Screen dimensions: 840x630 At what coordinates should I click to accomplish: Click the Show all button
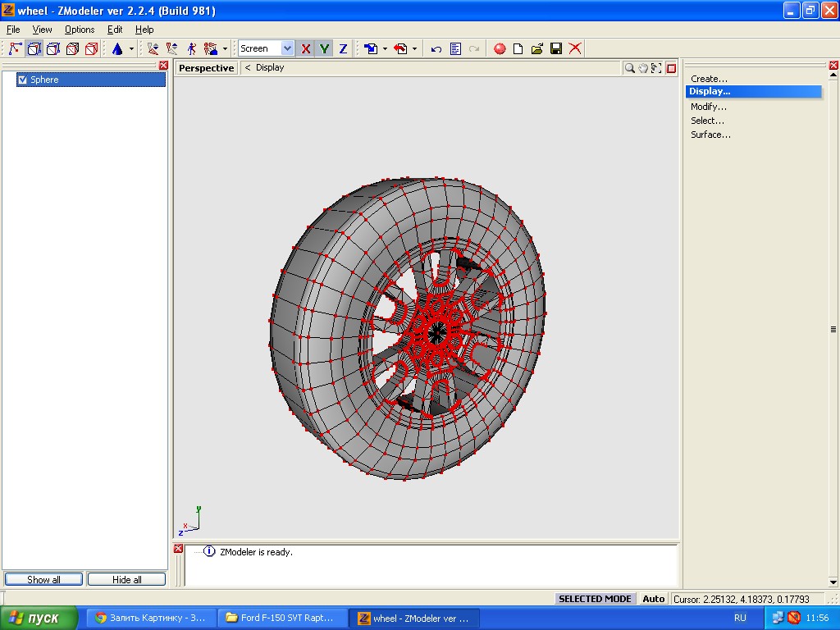pyautogui.click(x=43, y=579)
